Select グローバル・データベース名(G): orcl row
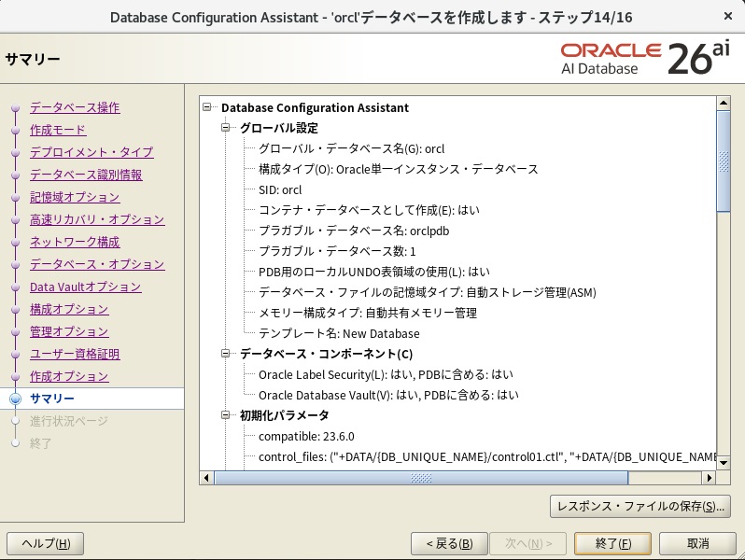Viewport: 745px width, 560px height. (x=352, y=148)
